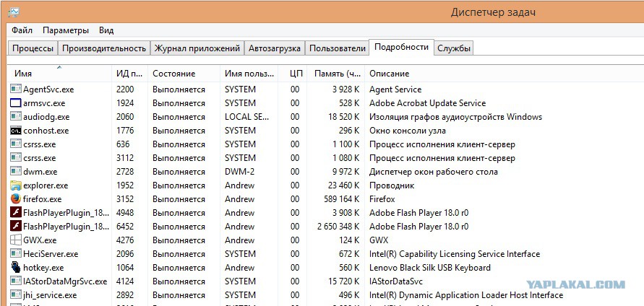Image resolution: width=644 pixels, height=306 pixels.
Task: Click the dwm.exe process icon
Action: tap(16, 172)
